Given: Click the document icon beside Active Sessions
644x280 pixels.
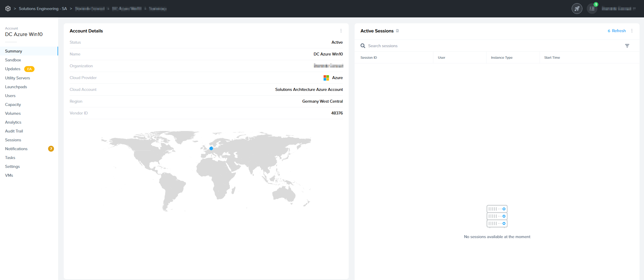Looking at the screenshot, I should (x=397, y=31).
